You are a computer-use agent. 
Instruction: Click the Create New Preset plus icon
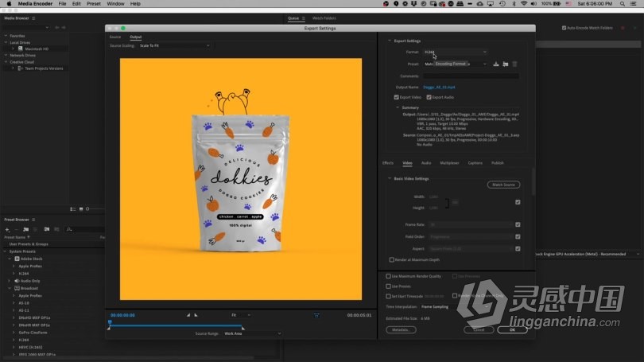tap(7, 229)
